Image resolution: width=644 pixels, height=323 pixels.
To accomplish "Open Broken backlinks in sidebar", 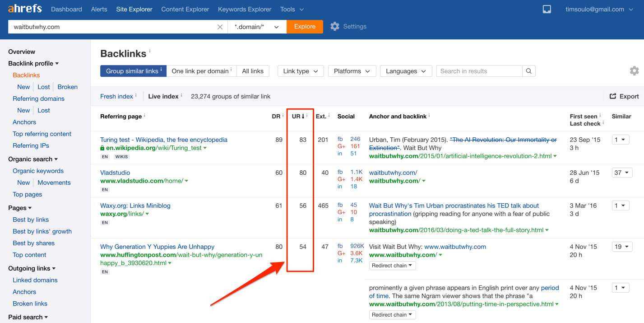I will (67, 87).
